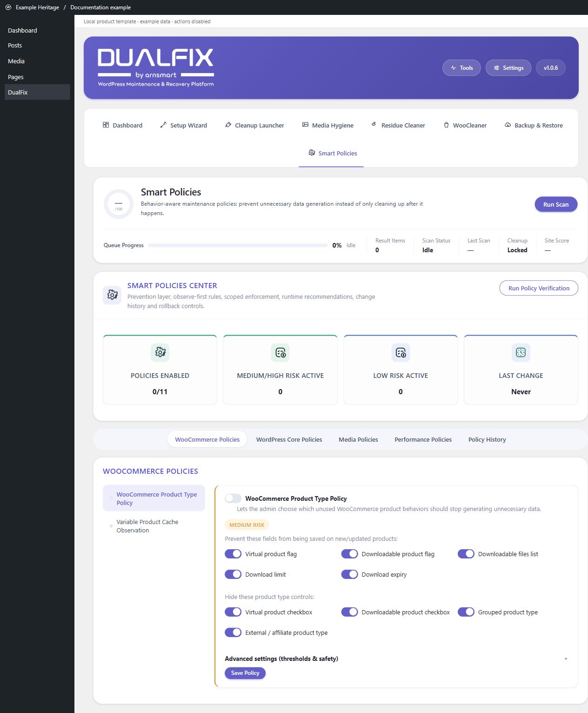Click the Policies Enabled card gear icon
This screenshot has height=713, width=588.
[160, 352]
